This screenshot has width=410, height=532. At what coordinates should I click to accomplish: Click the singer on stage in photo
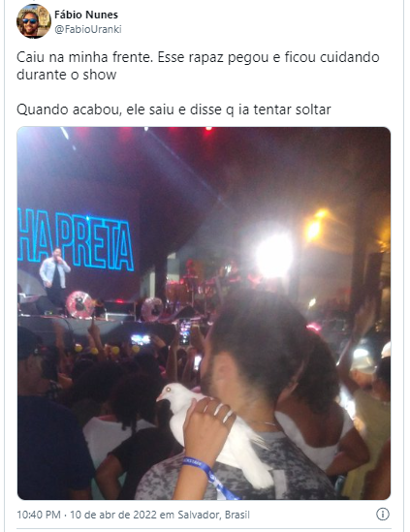click(54, 278)
